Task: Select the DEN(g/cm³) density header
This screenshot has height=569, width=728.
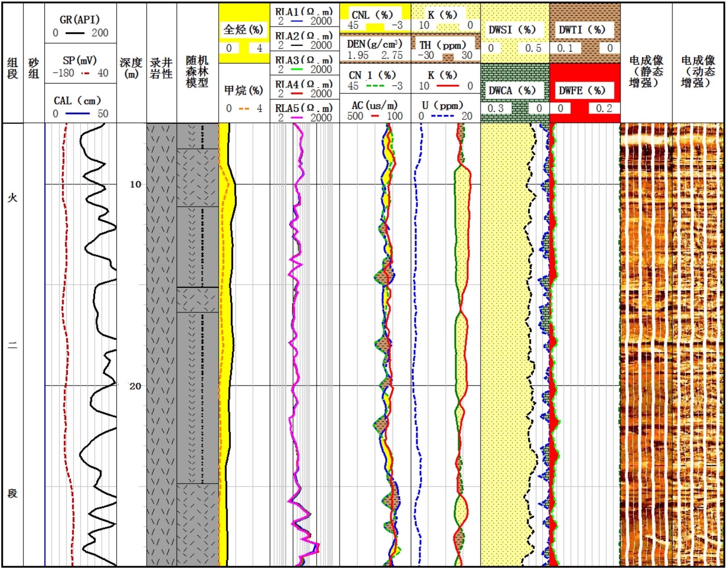Action: 375,44
